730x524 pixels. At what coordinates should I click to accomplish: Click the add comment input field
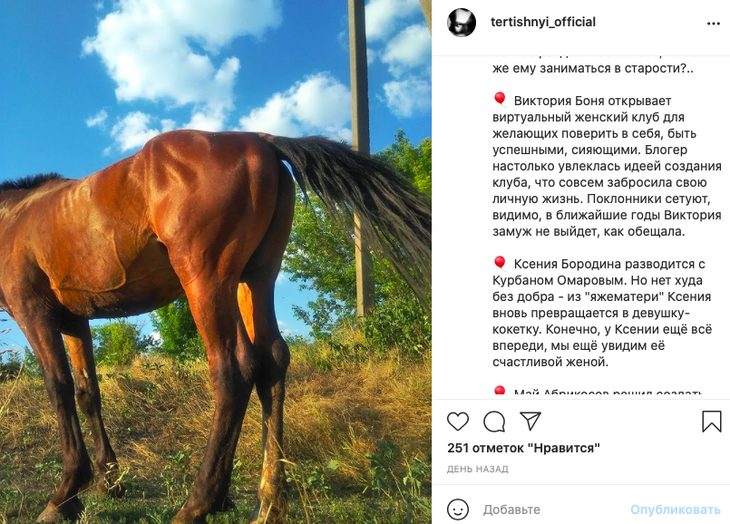click(550, 509)
